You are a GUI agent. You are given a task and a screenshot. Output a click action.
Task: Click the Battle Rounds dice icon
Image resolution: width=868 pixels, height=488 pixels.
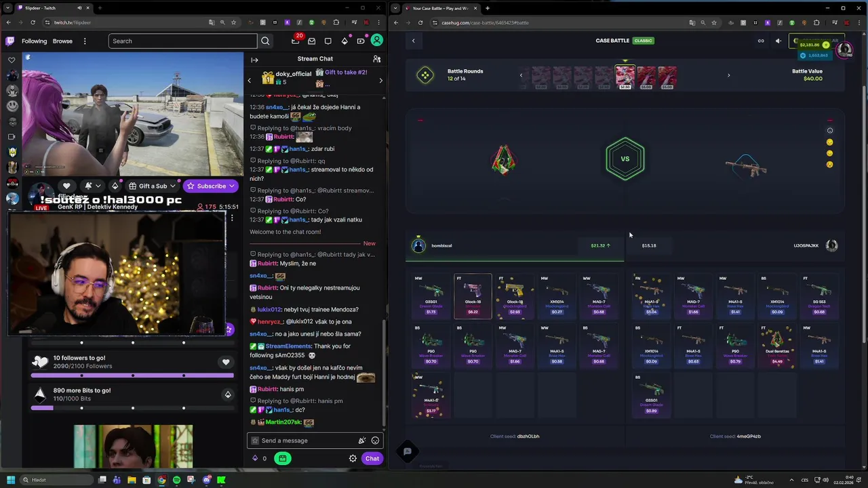[x=425, y=75]
